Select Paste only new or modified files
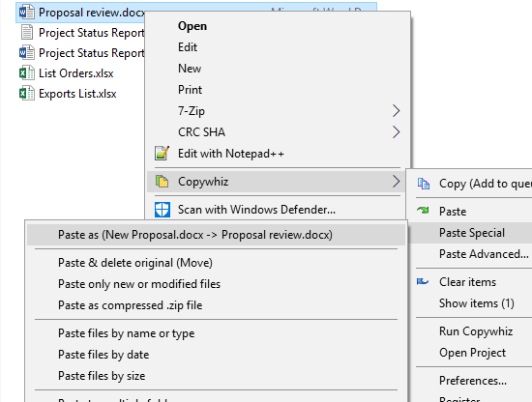Viewport: 532px width, 402px height. point(216,284)
